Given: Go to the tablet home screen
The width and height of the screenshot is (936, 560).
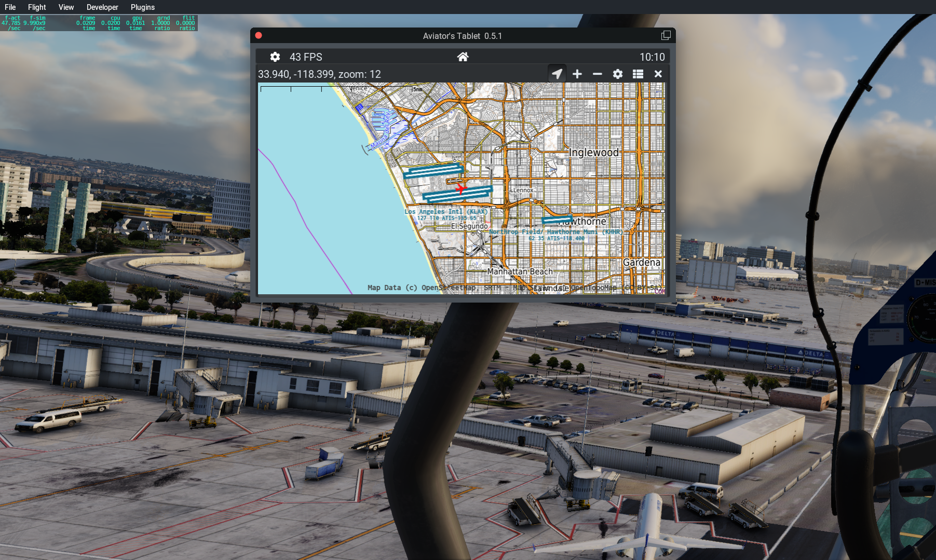Looking at the screenshot, I should (x=463, y=57).
